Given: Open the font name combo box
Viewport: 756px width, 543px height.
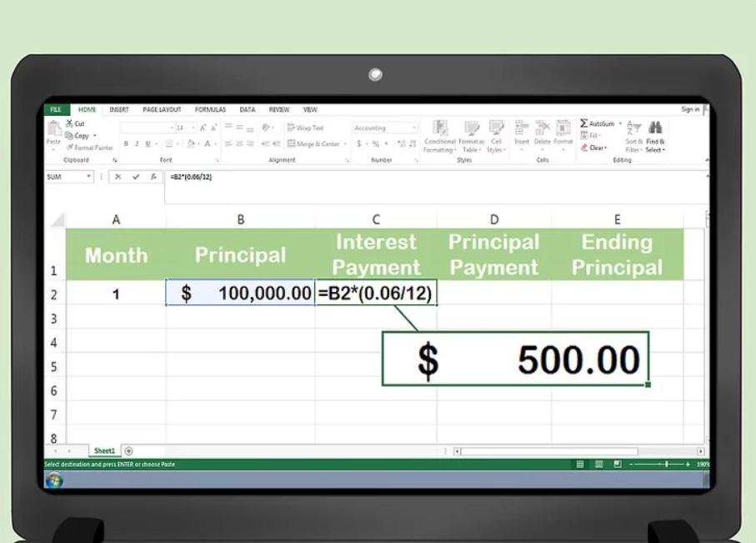Looking at the screenshot, I should 148,128.
